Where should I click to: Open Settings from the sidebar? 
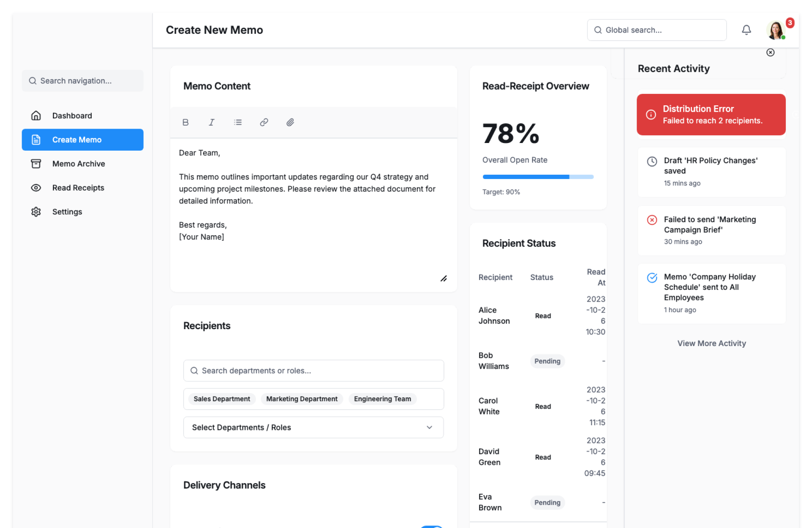pos(67,212)
